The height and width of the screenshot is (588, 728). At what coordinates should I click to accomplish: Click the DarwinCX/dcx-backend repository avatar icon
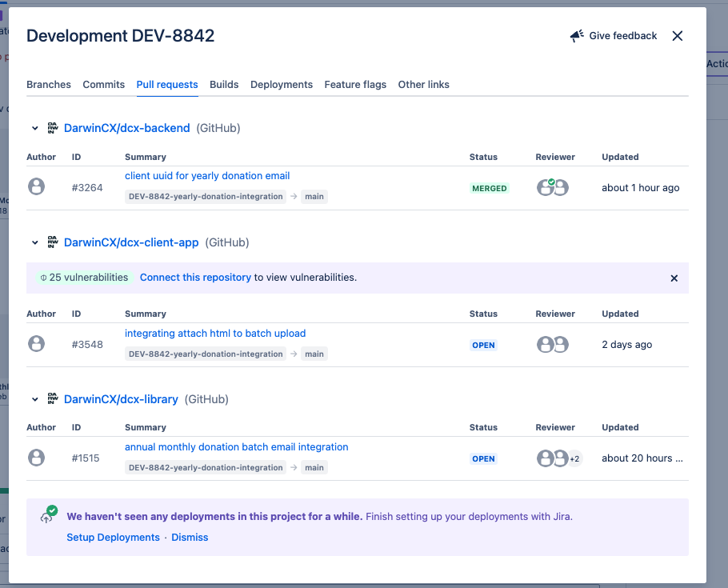pos(53,128)
